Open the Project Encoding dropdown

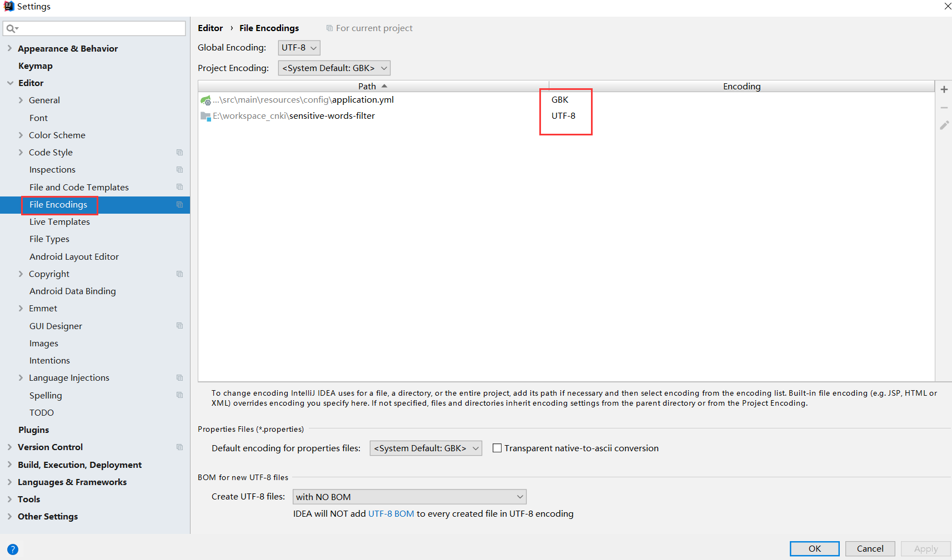tap(333, 68)
